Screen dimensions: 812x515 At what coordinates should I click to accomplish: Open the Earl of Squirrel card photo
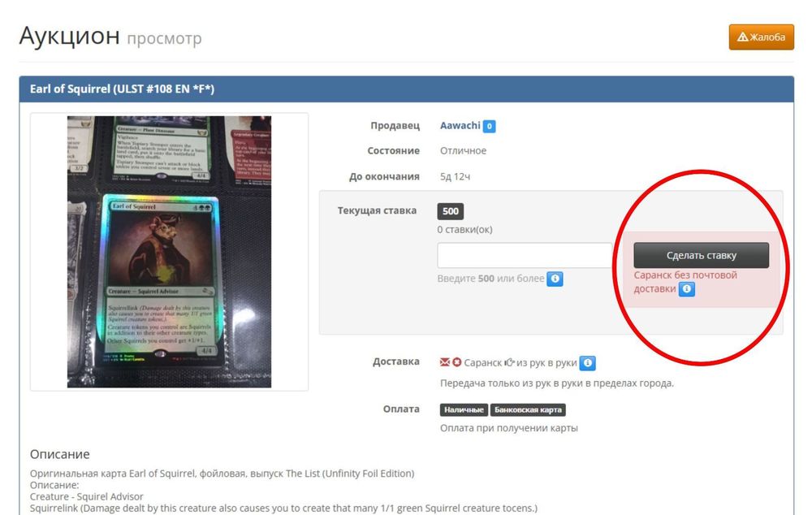click(169, 252)
